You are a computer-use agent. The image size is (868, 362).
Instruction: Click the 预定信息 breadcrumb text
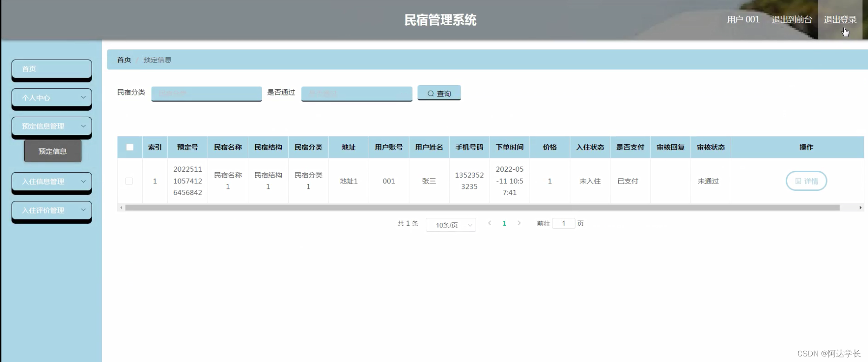pos(157,60)
